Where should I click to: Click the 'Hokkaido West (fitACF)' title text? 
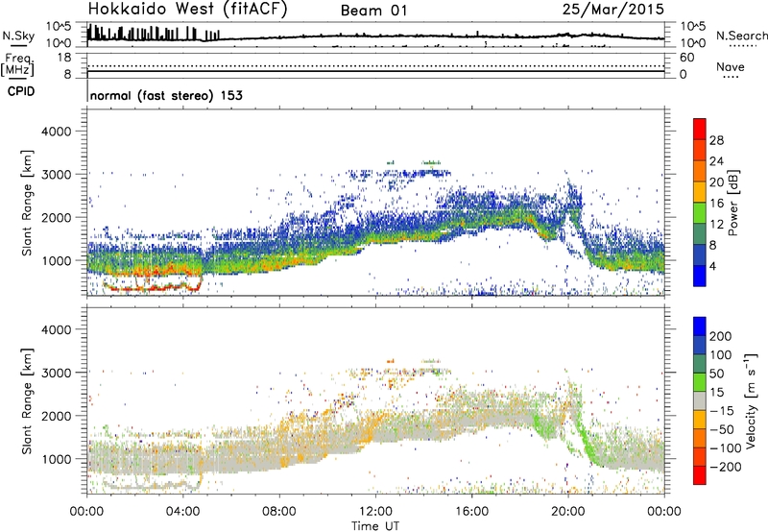[187, 10]
